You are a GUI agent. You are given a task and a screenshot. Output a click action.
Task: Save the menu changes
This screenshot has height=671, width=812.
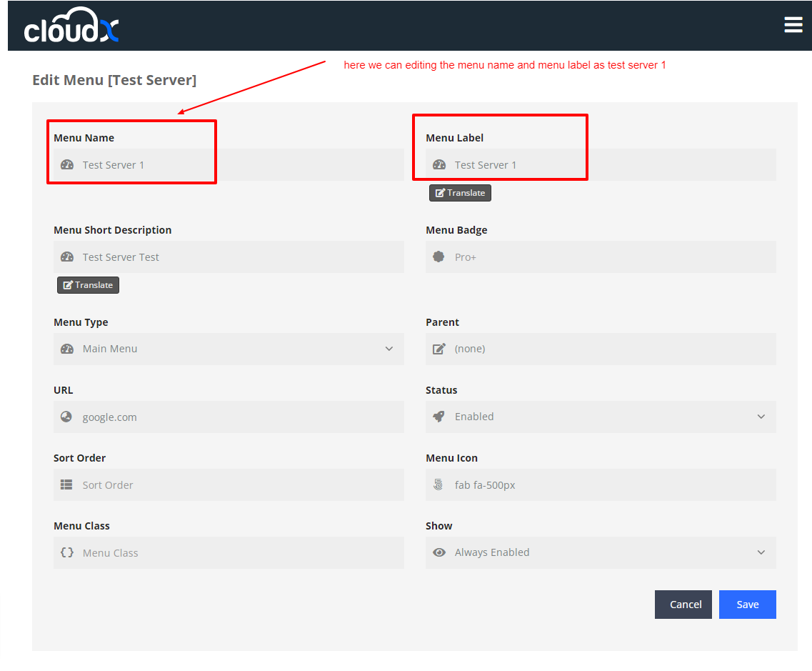coord(747,605)
